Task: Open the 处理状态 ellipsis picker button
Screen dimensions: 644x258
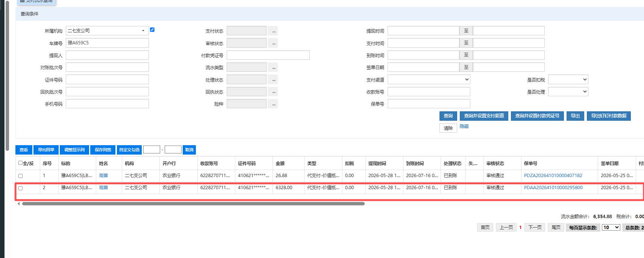Action: tap(274, 80)
